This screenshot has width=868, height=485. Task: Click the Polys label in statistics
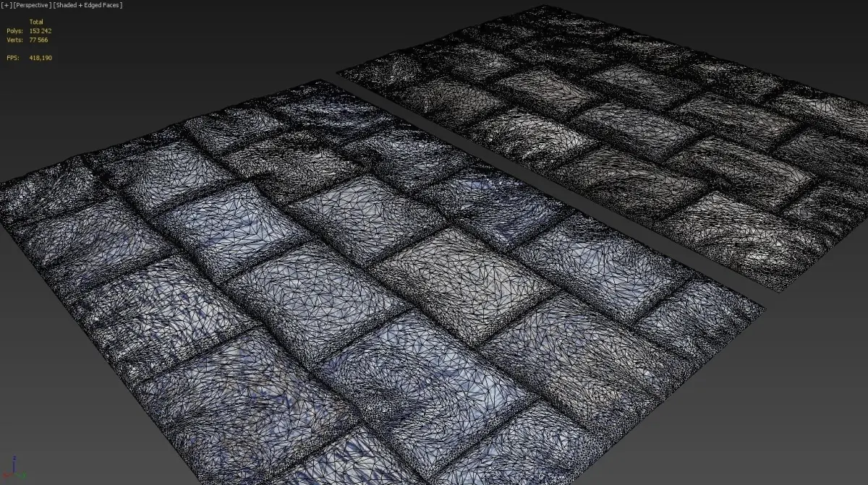pos(14,31)
